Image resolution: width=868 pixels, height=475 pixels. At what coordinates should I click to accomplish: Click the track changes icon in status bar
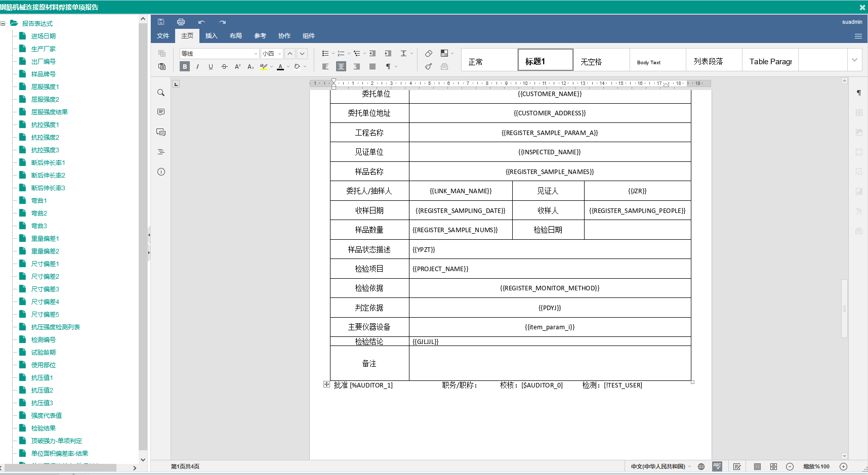coord(737,466)
